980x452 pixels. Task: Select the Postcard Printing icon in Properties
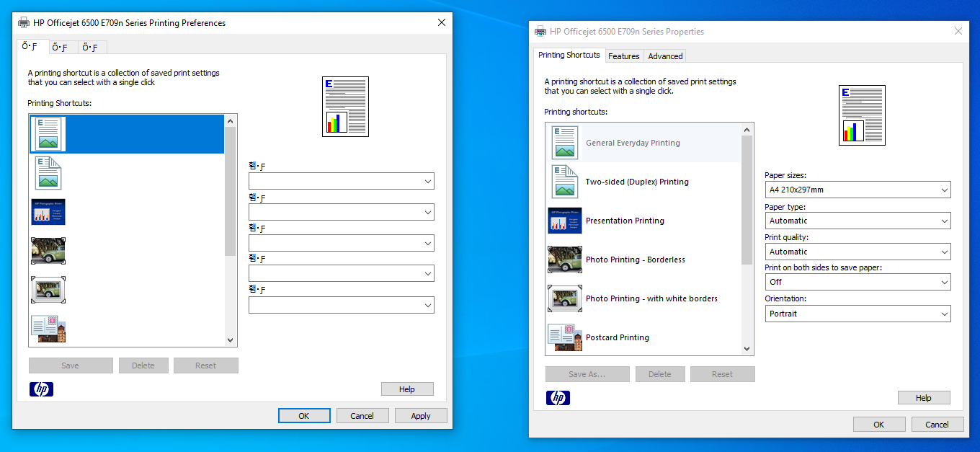564,337
